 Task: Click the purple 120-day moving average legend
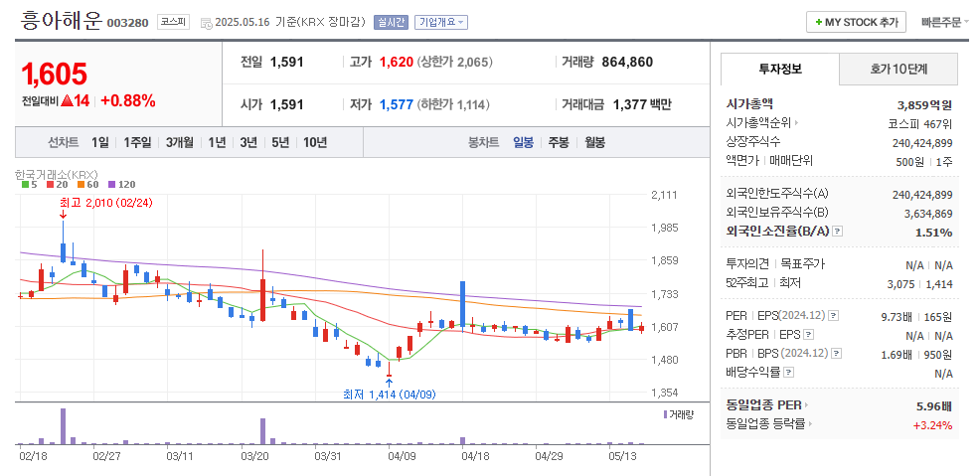pos(121,185)
